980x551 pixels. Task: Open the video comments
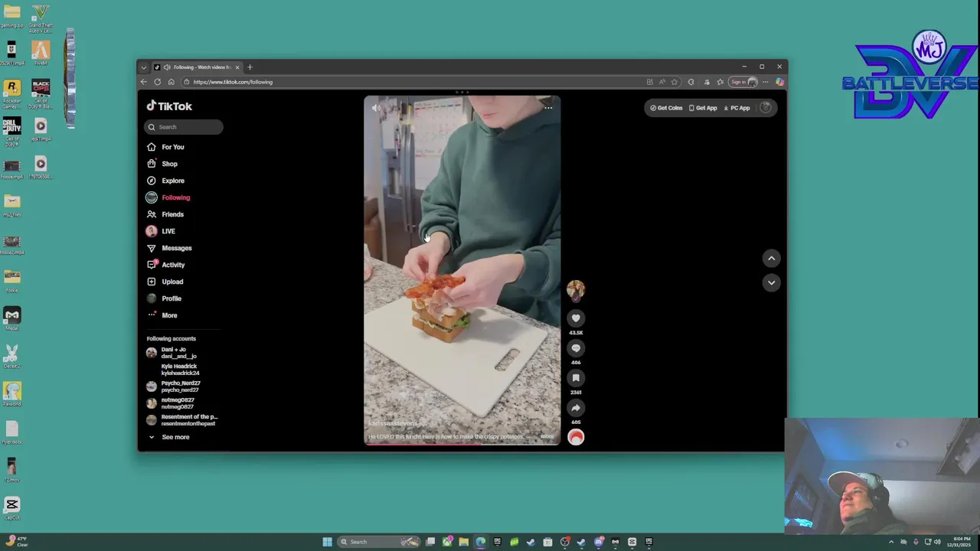click(576, 348)
